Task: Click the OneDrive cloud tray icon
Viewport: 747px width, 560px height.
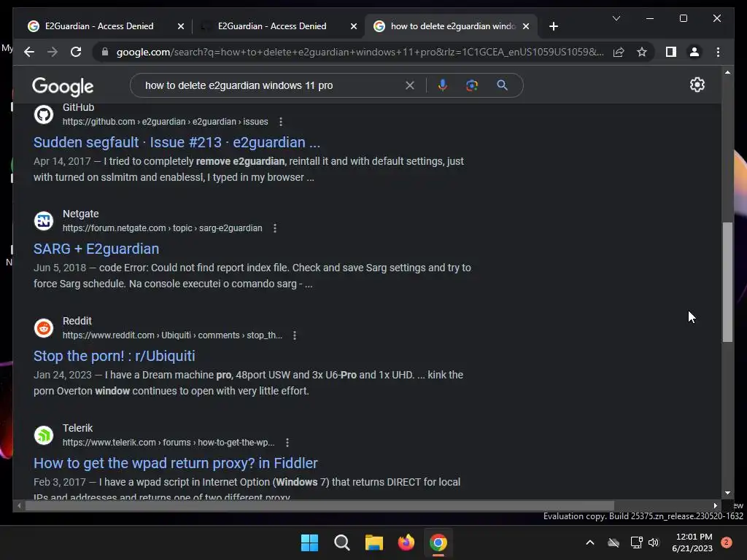Action: 614,542
